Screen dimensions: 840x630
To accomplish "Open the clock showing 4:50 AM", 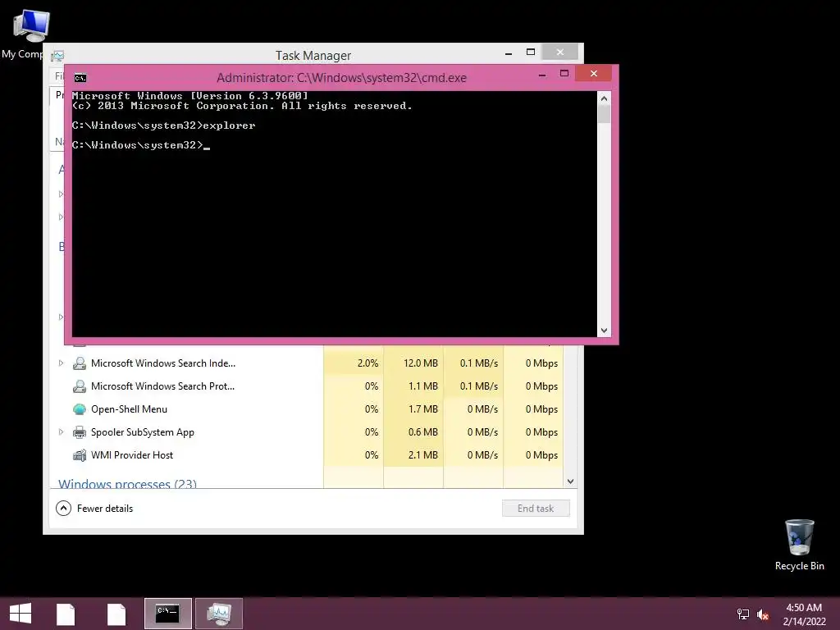I will pyautogui.click(x=804, y=608).
